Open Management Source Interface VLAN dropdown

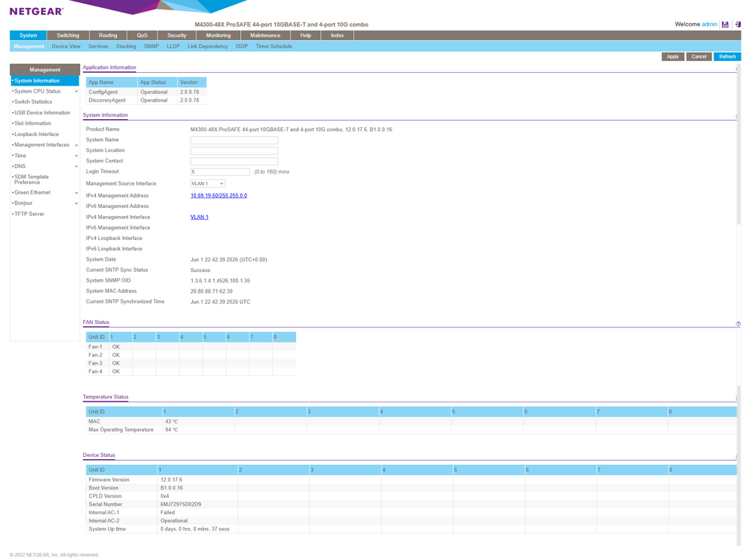(208, 184)
